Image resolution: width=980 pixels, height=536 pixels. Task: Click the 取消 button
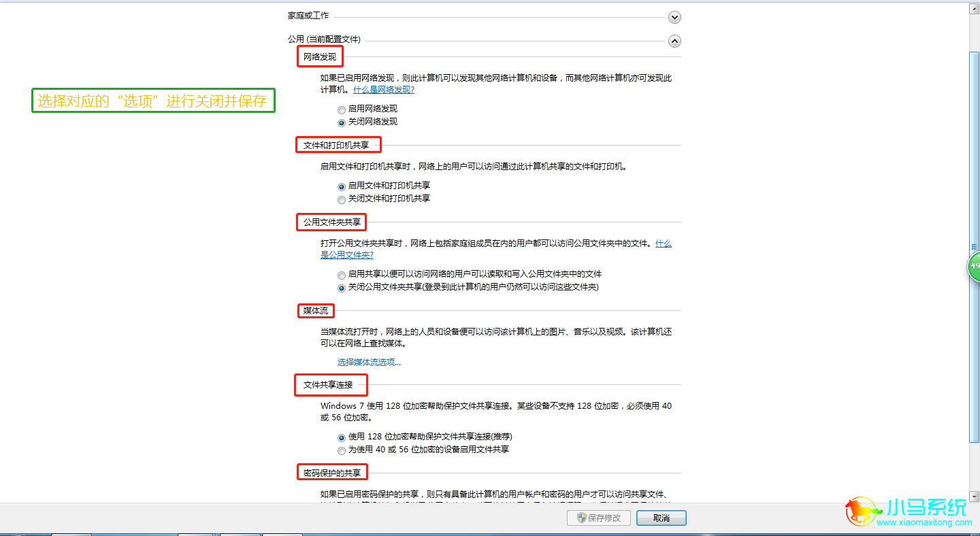661,518
